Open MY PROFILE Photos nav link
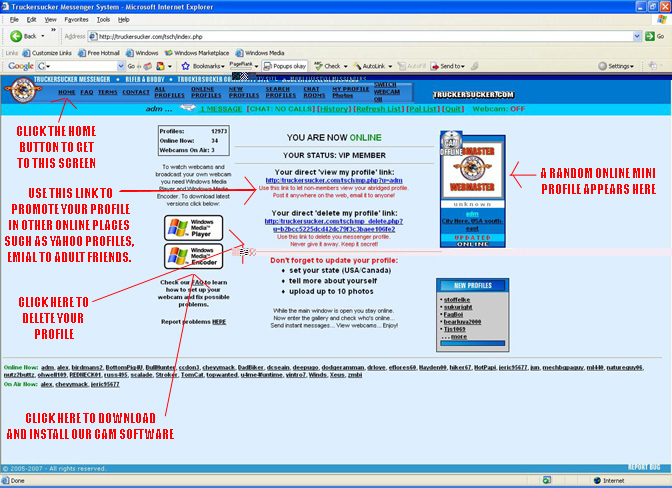This screenshot has height=488, width=672. (x=351, y=92)
